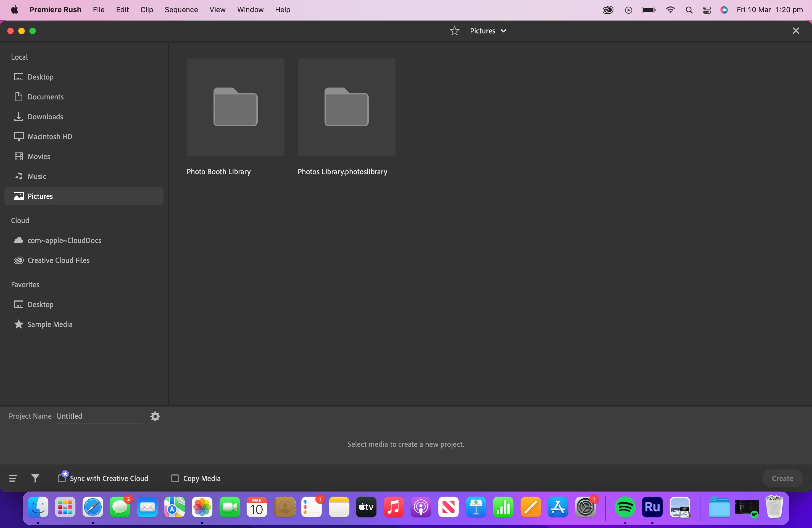
Task: Click the filter funnel icon
Action: (x=35, y=478)
